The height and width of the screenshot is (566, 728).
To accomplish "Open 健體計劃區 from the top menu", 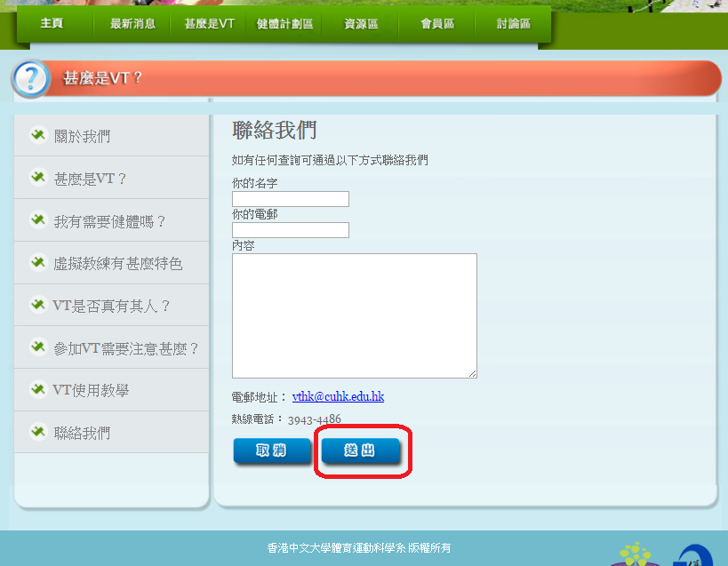I will click(284, 24).
